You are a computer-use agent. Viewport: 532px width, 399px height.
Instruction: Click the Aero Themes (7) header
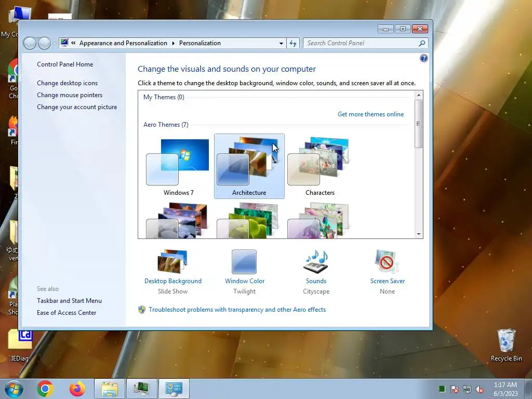pos(166,125)
